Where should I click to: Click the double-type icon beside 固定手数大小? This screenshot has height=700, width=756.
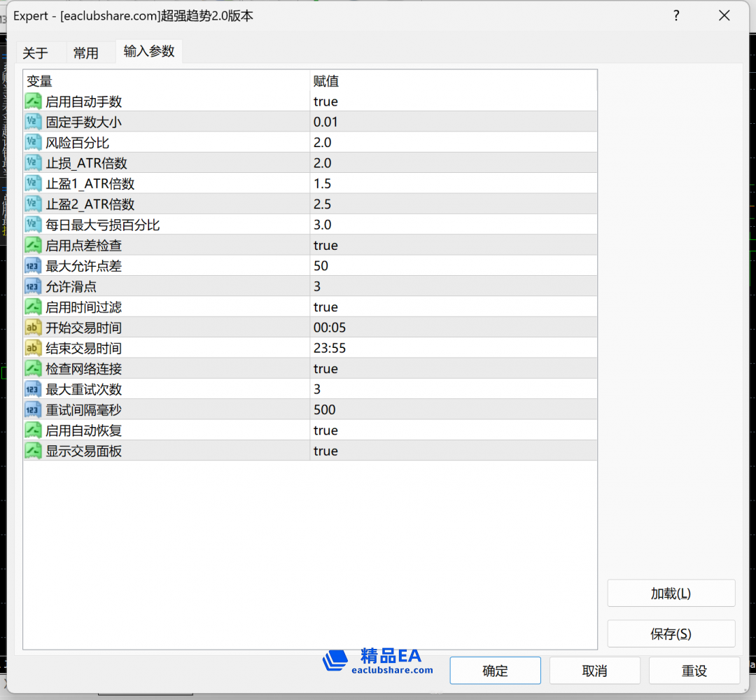[33, 122]
